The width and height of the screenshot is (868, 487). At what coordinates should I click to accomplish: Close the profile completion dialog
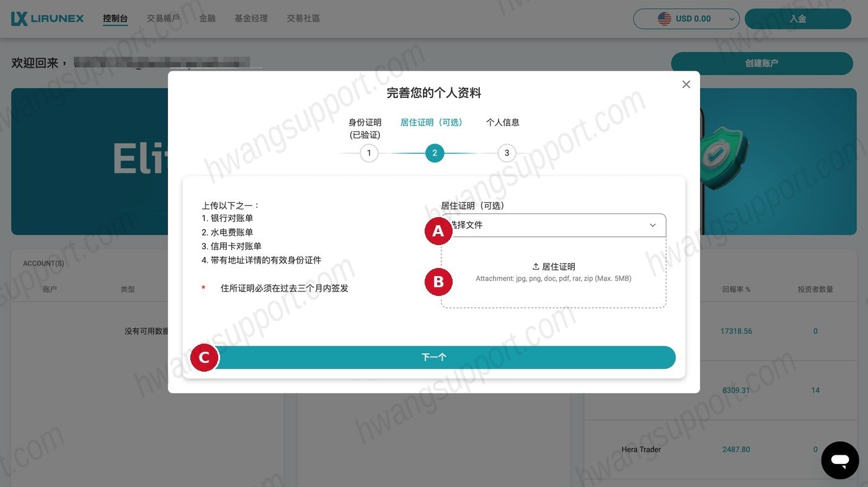coord(686,84)
